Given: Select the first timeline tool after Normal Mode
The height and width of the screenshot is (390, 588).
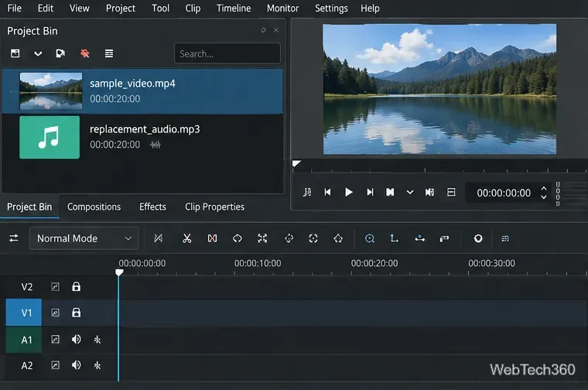Looking at the screenshot, I should coord(159,238).
